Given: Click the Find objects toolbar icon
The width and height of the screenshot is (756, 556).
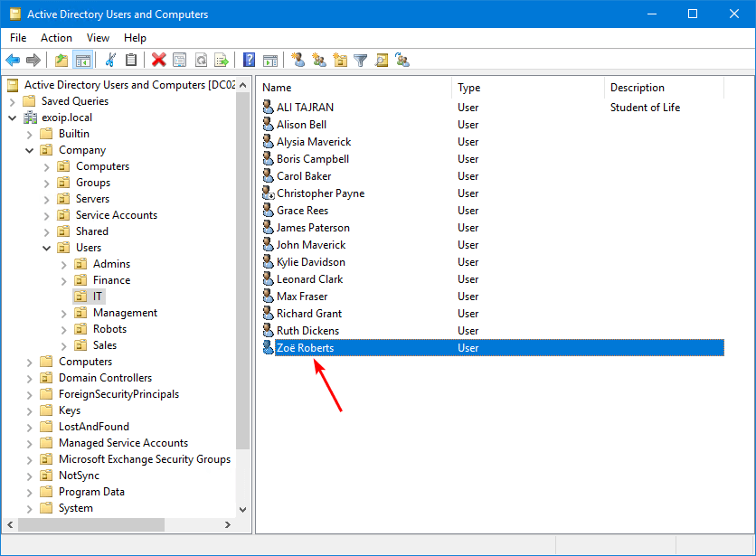Looking at the screenshot, I should (x=382, y=61).
